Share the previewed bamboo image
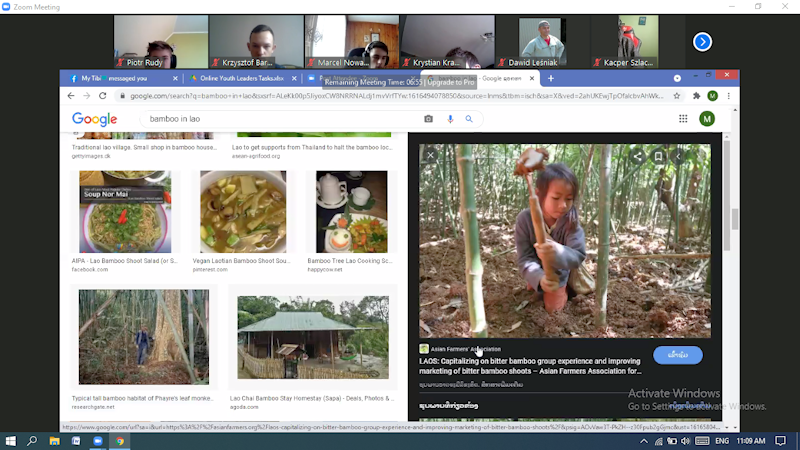The width and height of the screenshot is (800, 450). click(637, 156)
